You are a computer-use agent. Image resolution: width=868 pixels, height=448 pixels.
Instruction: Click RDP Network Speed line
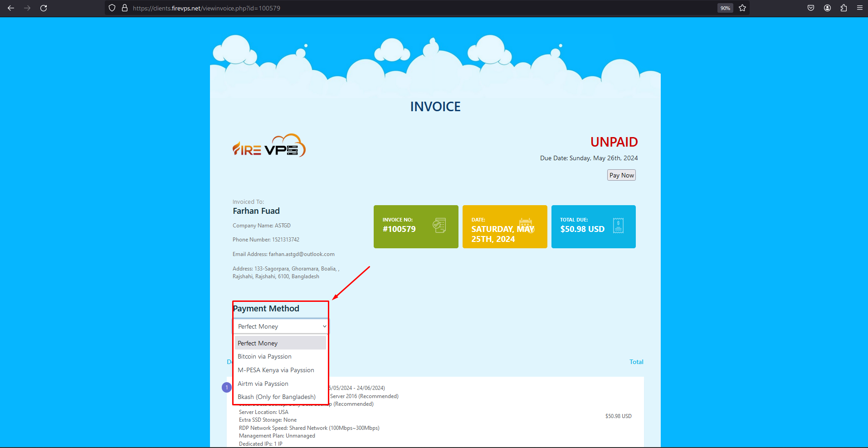[309, 428]
